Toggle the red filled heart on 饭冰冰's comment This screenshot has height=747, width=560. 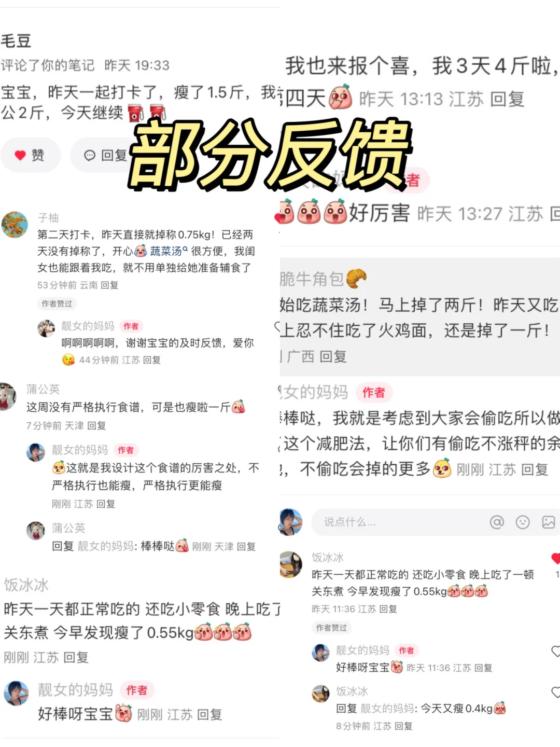pos(555,559)
